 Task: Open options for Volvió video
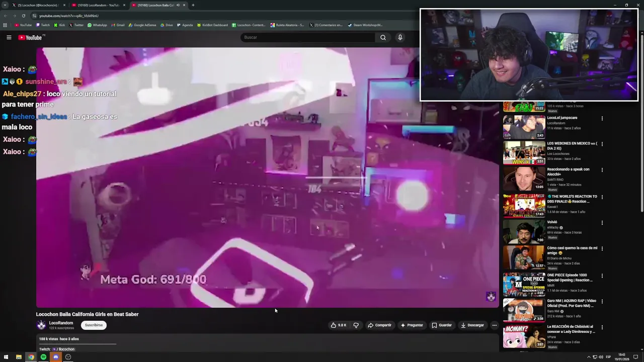click(602, 223)
